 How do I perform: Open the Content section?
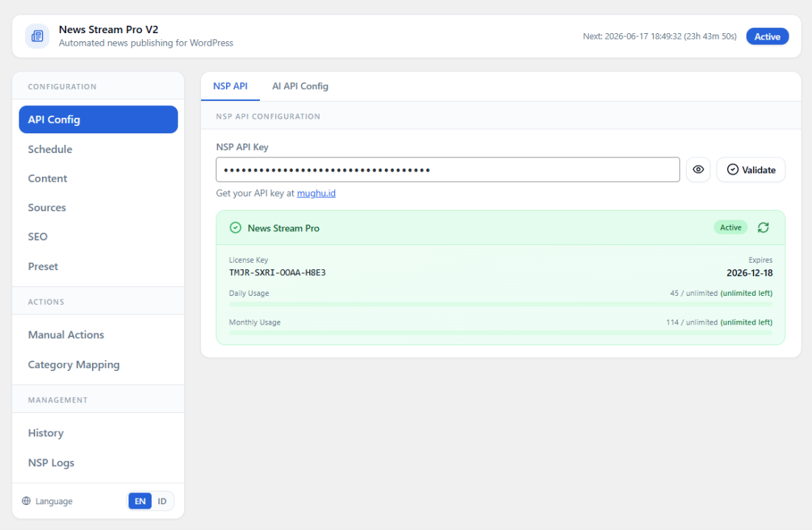[x=99, y=179]
